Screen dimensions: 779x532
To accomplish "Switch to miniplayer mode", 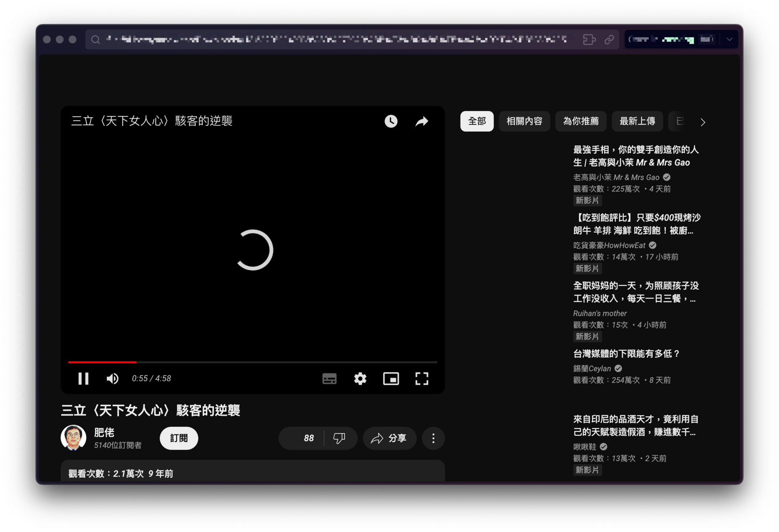I will point(391,378).
